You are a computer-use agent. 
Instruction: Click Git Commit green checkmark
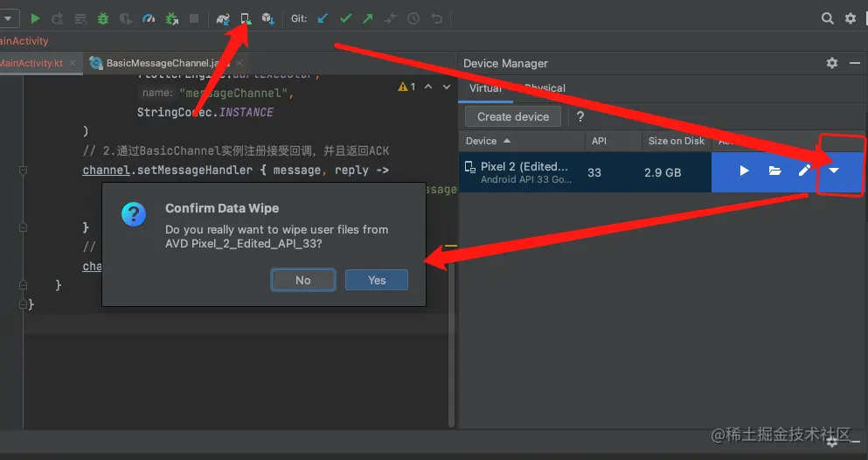pos(346,19)
